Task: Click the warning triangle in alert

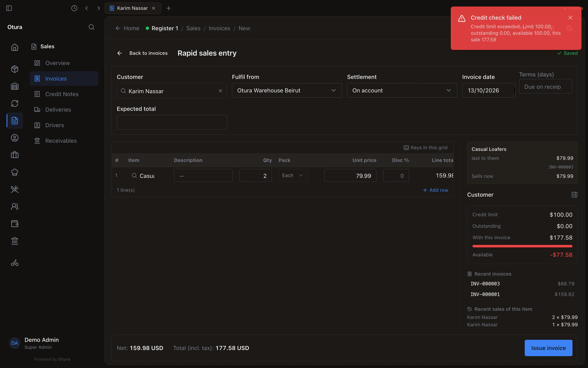Action: [x=462, y=18]
